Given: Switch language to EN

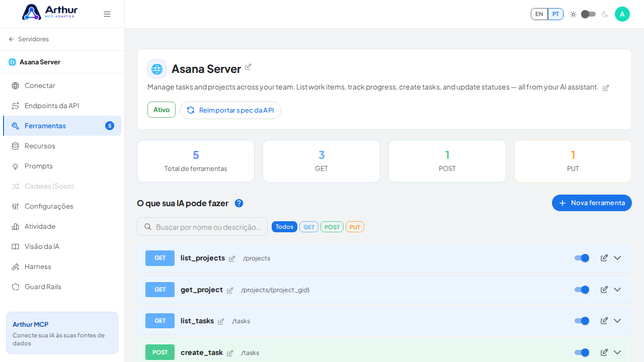Looking at the screenshot, I should [x=539, y=14].
